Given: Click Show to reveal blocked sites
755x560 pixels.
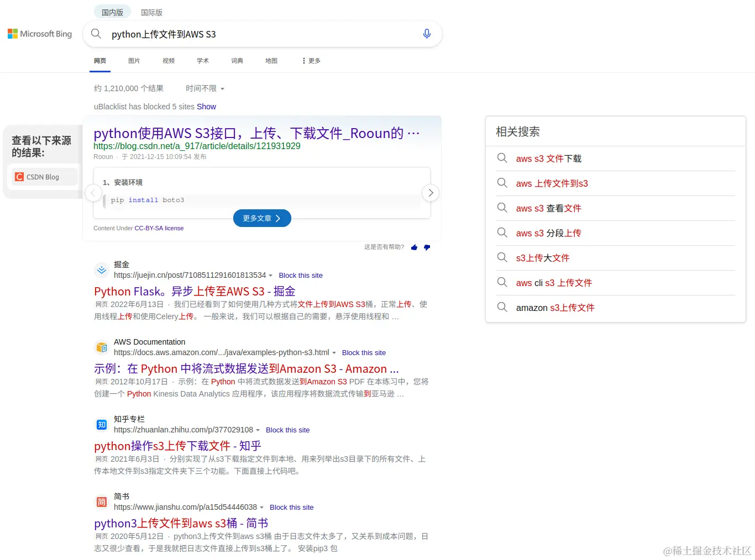Looking at the screenshot, I should coord(206,107).
